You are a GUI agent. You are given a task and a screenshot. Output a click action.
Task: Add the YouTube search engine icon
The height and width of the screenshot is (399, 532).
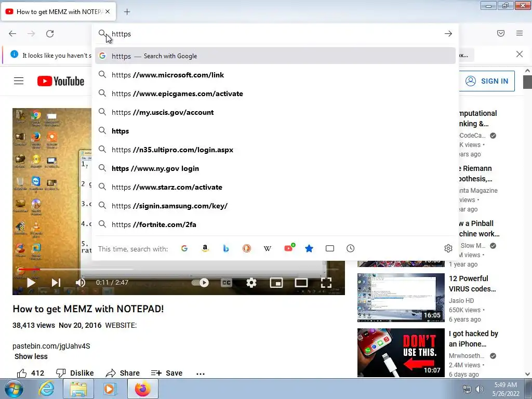point(289,248)
